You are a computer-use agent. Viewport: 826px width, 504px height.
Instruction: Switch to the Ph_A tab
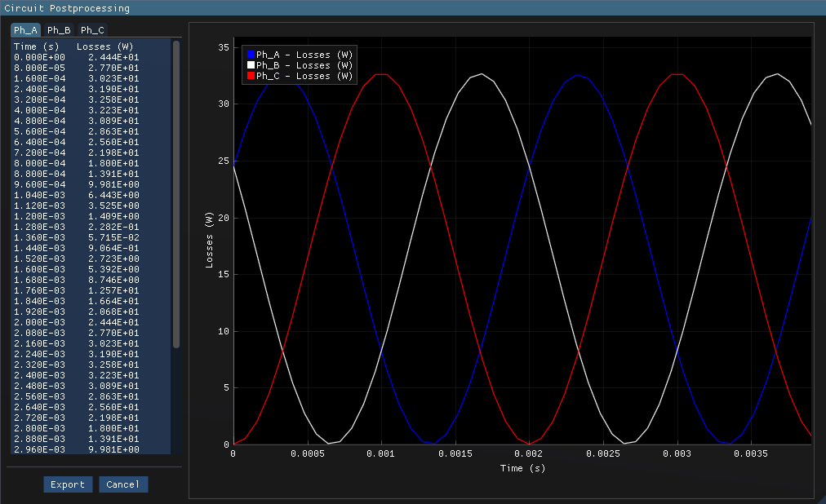25,30
